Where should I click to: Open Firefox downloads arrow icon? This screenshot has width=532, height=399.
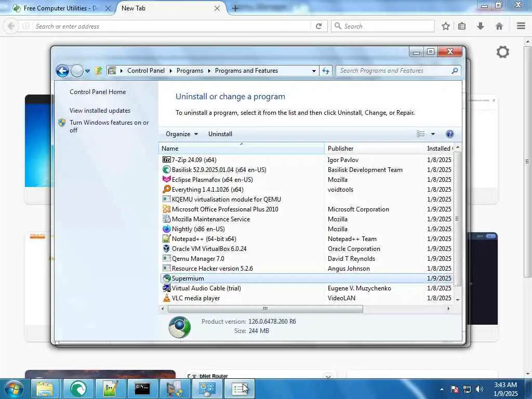coord(481,26)
